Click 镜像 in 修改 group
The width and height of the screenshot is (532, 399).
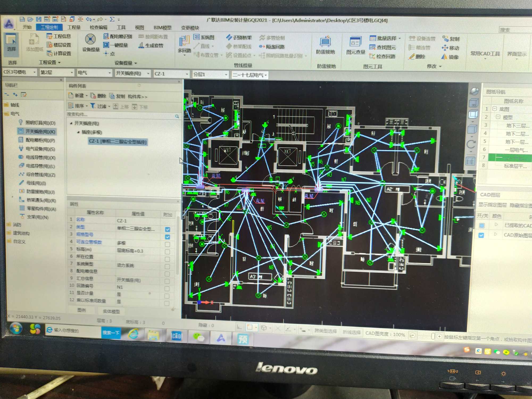click(450, 57)
